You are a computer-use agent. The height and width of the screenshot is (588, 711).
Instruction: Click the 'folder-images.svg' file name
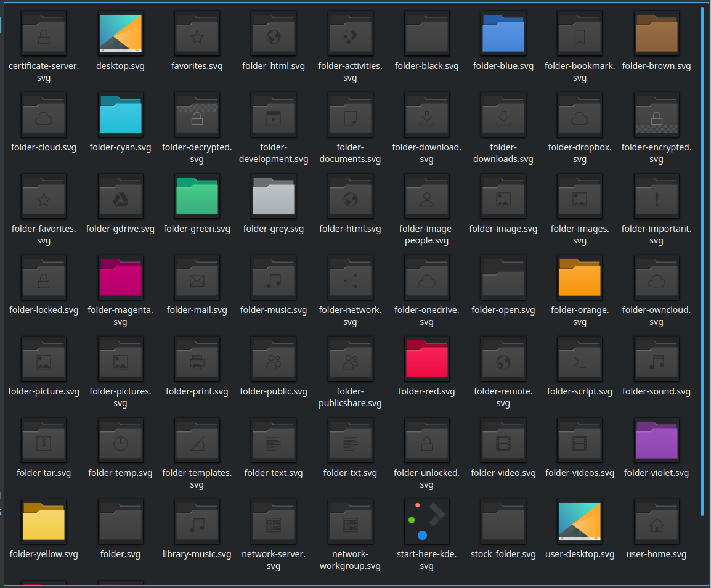click(580, 235)
